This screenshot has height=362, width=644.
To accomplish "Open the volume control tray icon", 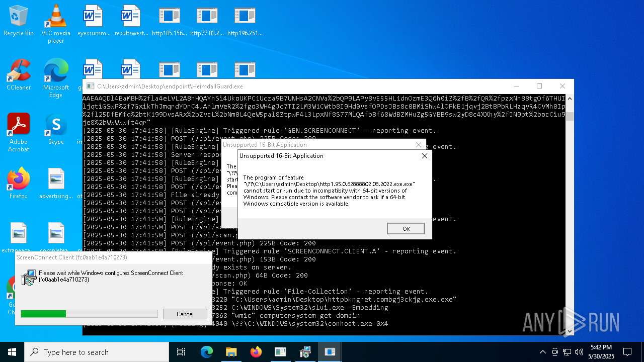I will click(579, 352).
